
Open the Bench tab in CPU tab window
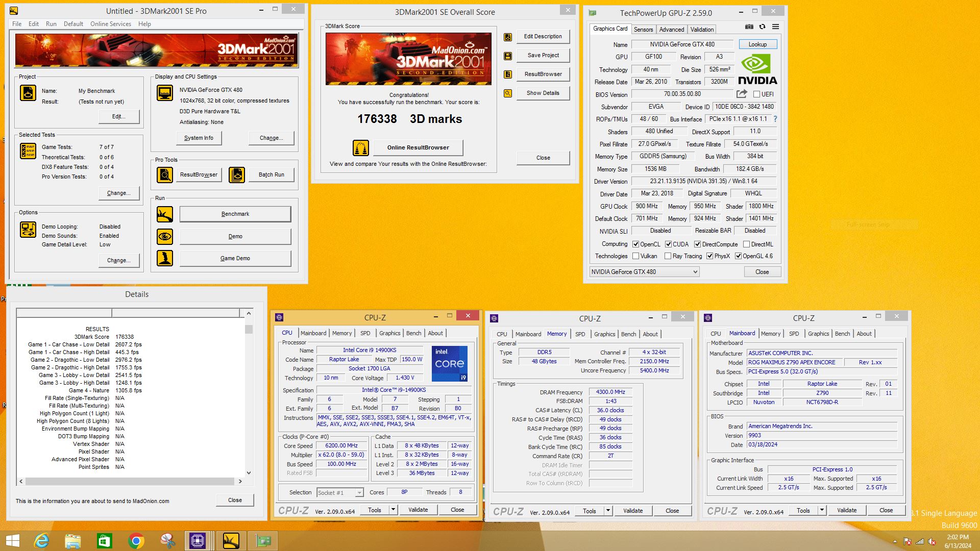413,333
